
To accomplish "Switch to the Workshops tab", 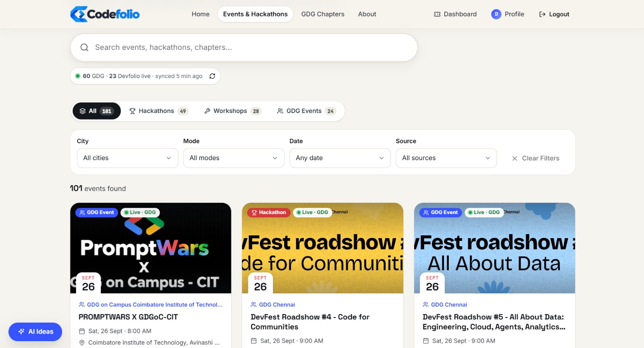I will point(232,111).
